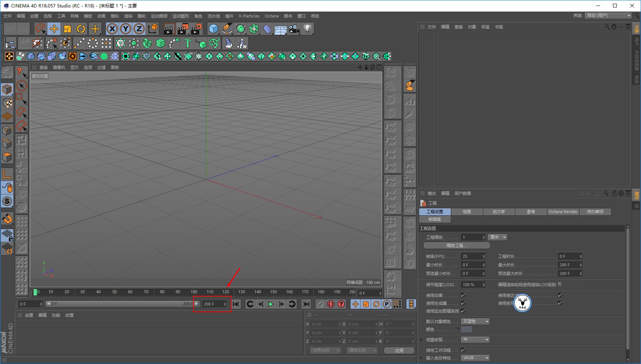The image size is (641, 364).
Task: Switch to the 动力学 tab
Action: click(499, 212)
